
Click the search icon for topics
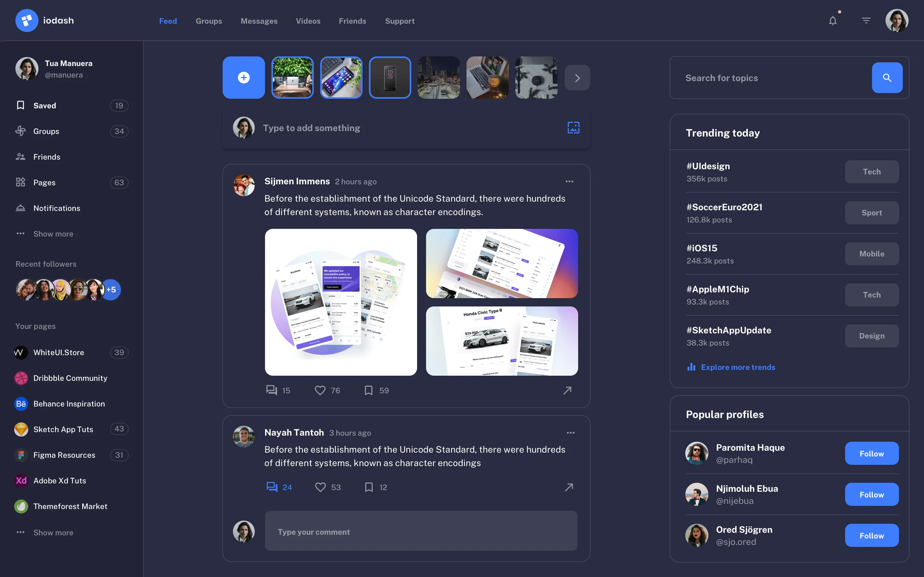pyautogui.click(x=887, y=78)
